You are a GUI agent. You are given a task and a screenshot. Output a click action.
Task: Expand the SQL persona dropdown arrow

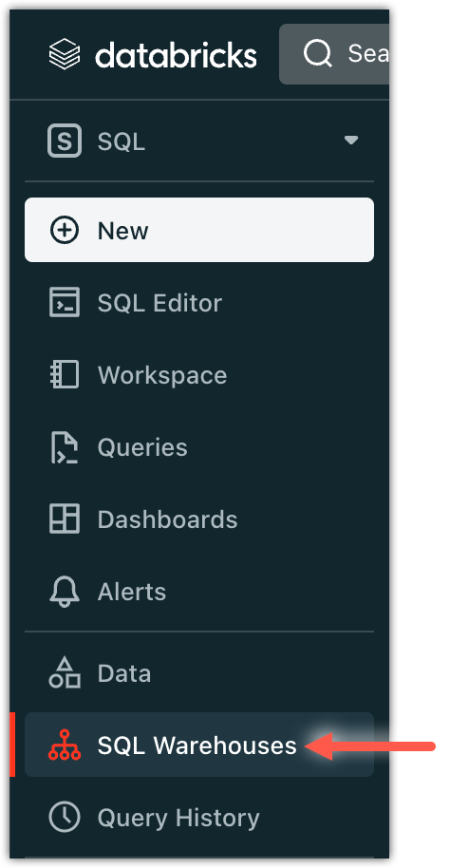point(351,140)
